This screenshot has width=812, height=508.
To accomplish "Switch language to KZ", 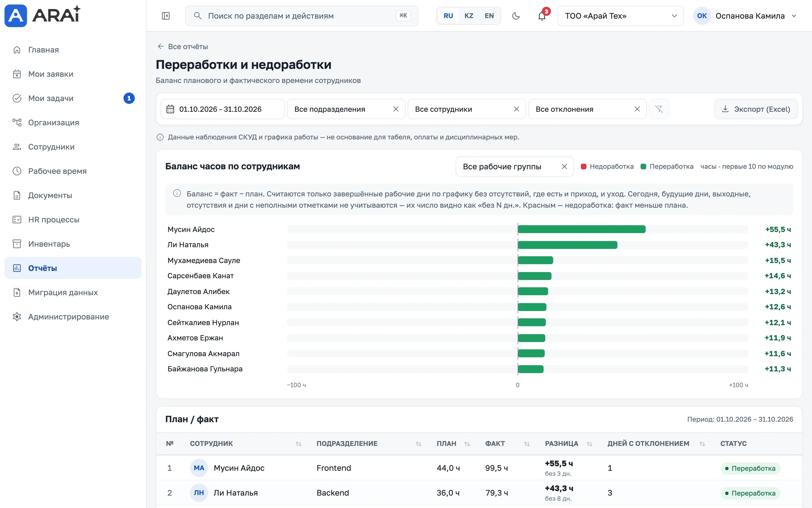I will click(469, 16).
